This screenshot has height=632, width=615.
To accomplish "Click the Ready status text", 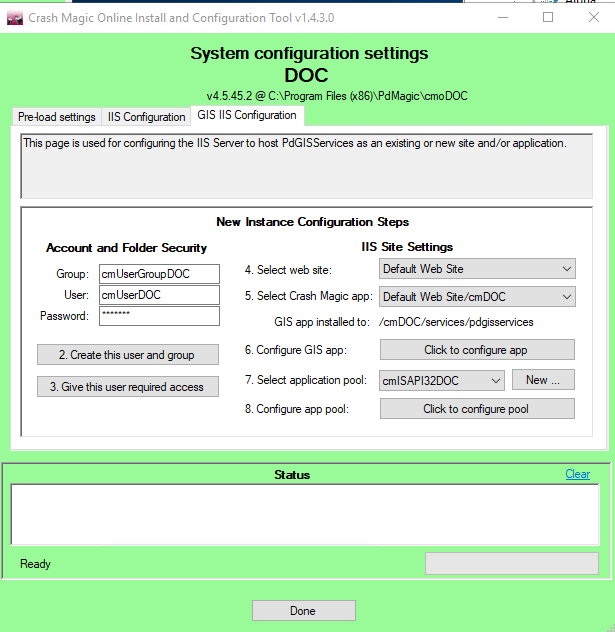I will 35,564.
